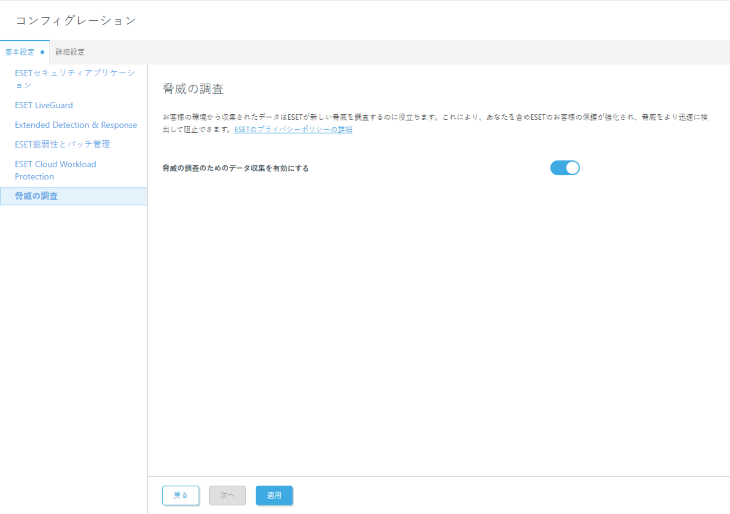
Task: Click the 脅威の調査のためのデータ収集を有効にする label
Action: point(236,168)
